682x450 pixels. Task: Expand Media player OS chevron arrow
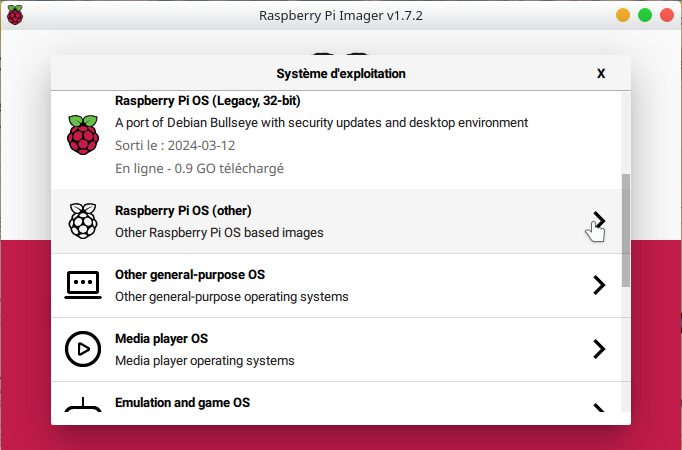599,349
